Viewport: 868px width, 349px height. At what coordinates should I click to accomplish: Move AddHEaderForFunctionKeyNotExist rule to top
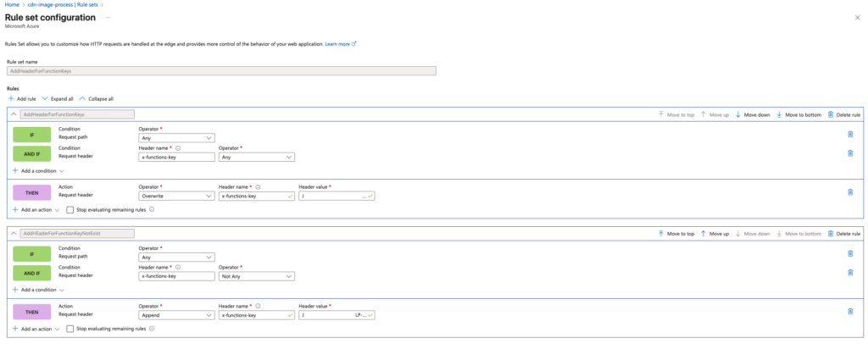point(676,233)
